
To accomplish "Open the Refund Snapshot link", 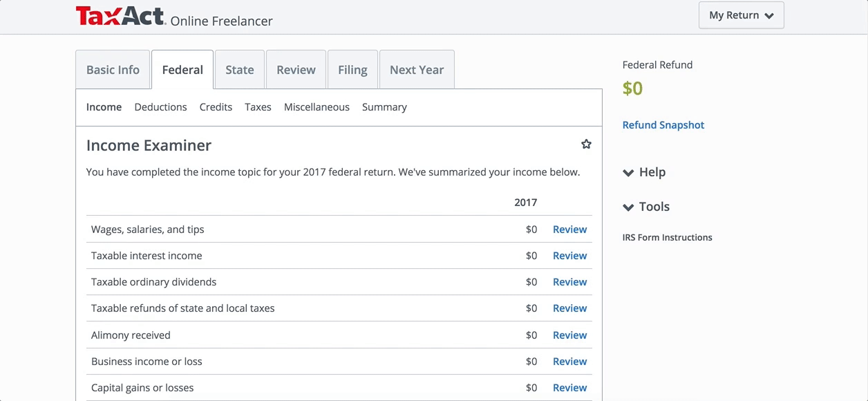I will click(x=663, y=125).
